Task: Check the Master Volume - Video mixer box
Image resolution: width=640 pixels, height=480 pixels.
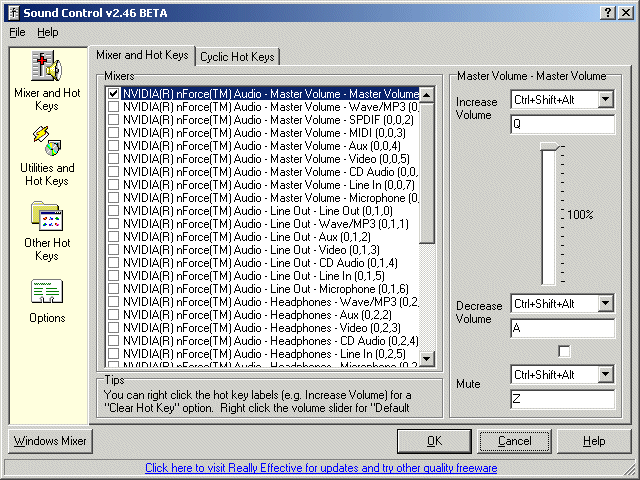Action: (113, 159)
